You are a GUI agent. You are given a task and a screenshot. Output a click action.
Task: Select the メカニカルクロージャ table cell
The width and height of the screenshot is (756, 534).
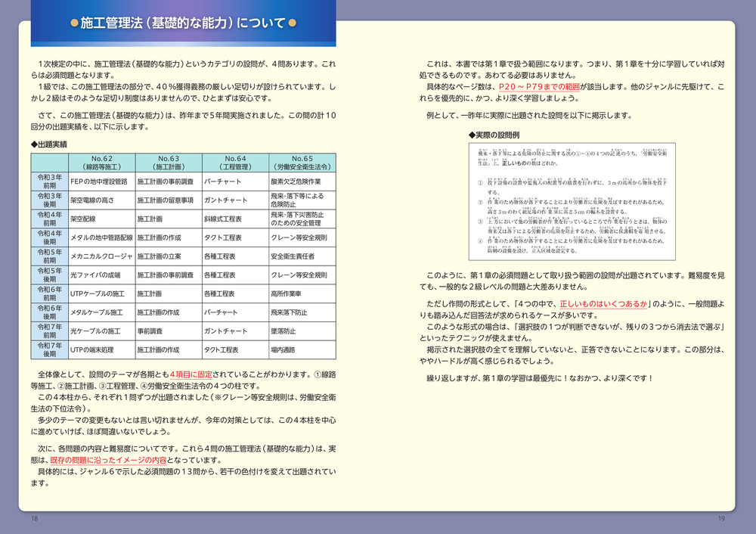point(101,256)
